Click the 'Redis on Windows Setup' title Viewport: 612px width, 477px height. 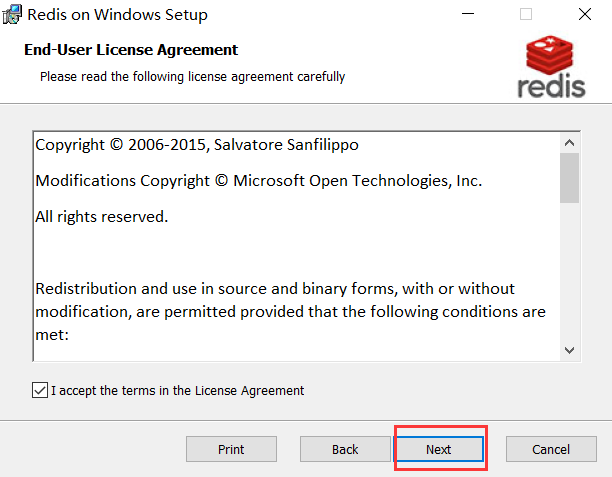click(x=117, y=15)
